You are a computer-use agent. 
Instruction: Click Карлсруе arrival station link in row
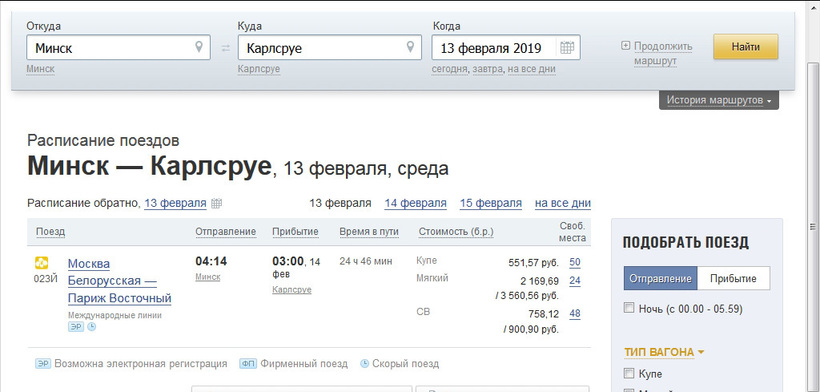(x=292, y=290)
